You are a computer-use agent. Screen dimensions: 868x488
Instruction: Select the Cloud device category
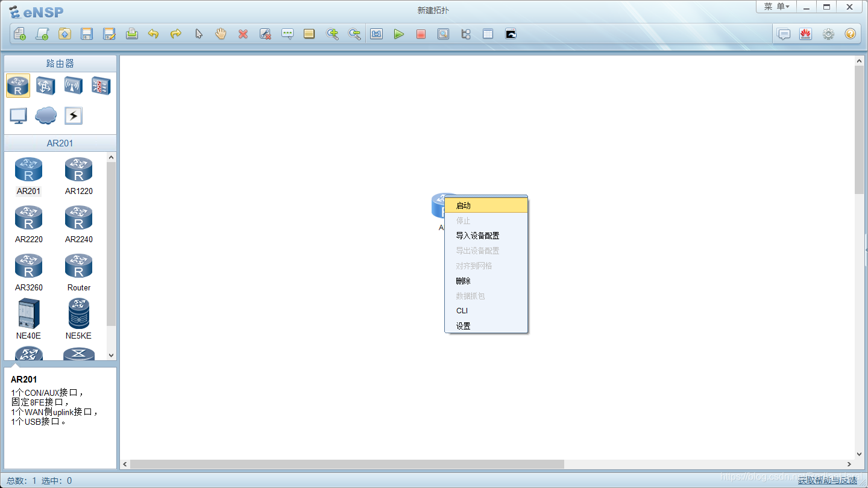pyautogui.click(x=46, y=115)
